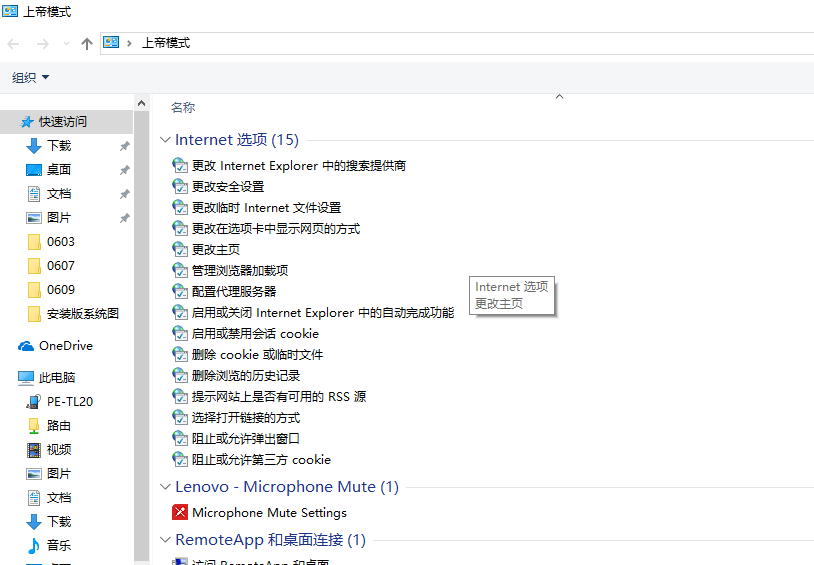The width and height of the screenshot is (814, 565).
Task: Select 删除浏览的历史记录
Action: [x=246, y=376]
